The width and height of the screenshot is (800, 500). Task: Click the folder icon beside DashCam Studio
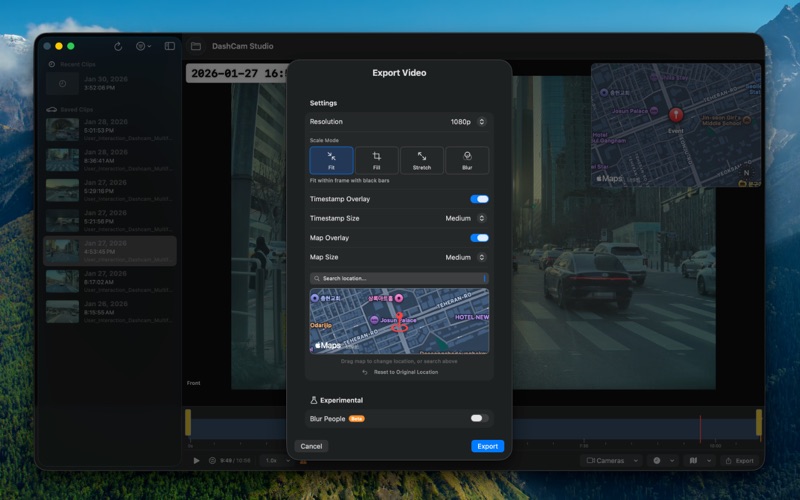tap(196, 46)
